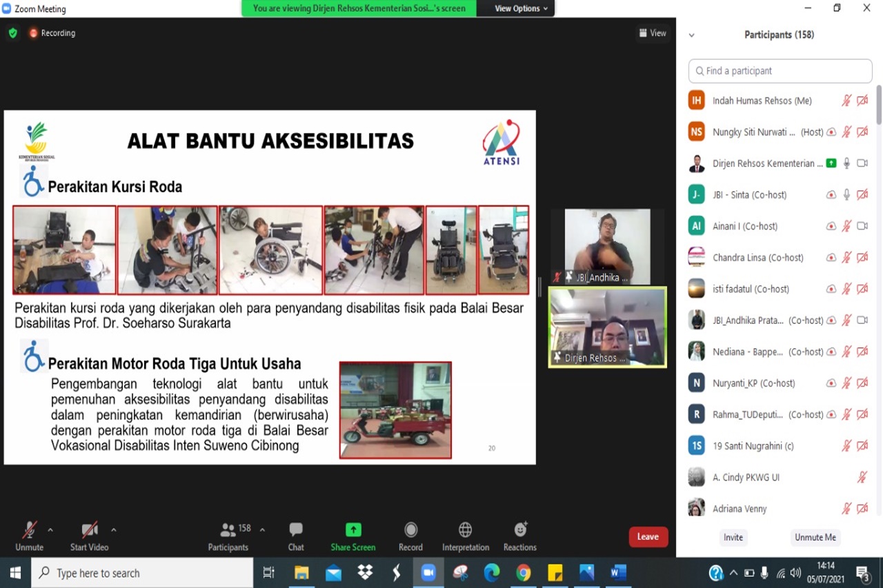Click the participants list scrollbar
The width and height of the screenshot is (883, 588).
[x=879, y=105]
